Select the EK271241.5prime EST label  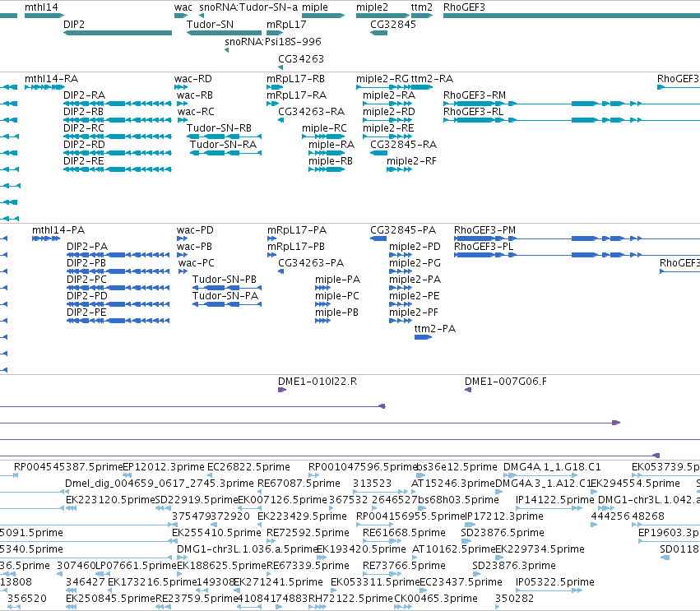(x=278, y=582)
